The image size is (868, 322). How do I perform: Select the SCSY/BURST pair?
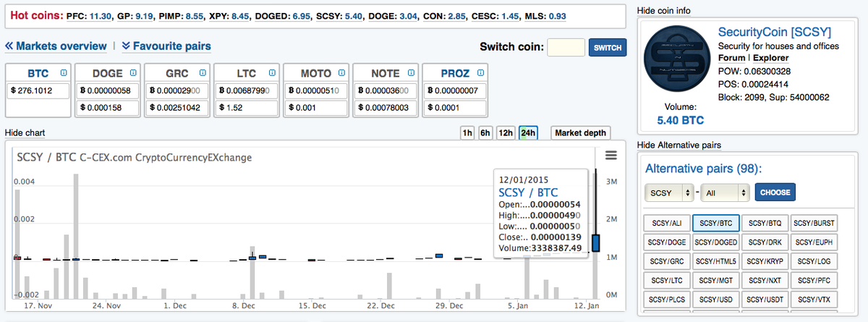pyautogui.click(x=814, y=223)
